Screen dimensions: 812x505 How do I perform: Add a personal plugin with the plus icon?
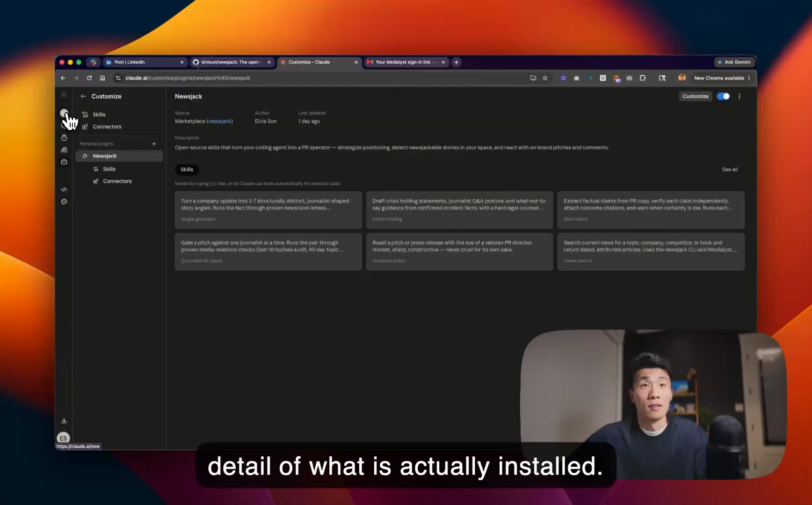pos(154,144)
